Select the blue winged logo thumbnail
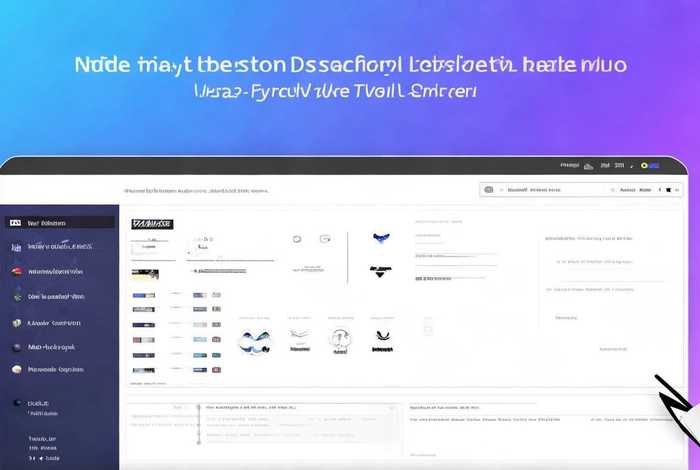The width and height of the screenshot is (700, 470). coord(380,238)
